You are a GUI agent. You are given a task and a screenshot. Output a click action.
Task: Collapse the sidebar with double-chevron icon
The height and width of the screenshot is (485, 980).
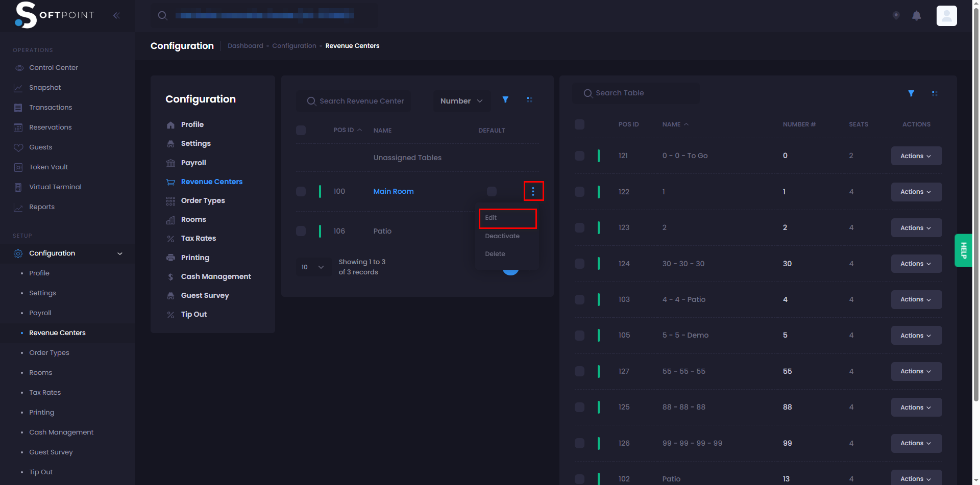116,15
